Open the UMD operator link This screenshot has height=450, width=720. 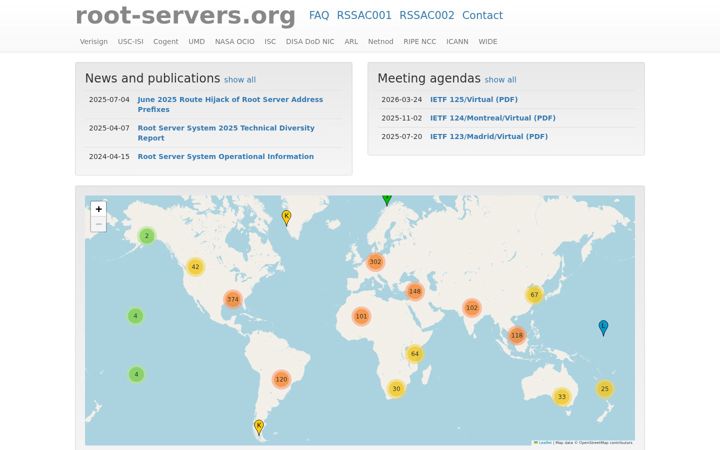pos(197,41)
